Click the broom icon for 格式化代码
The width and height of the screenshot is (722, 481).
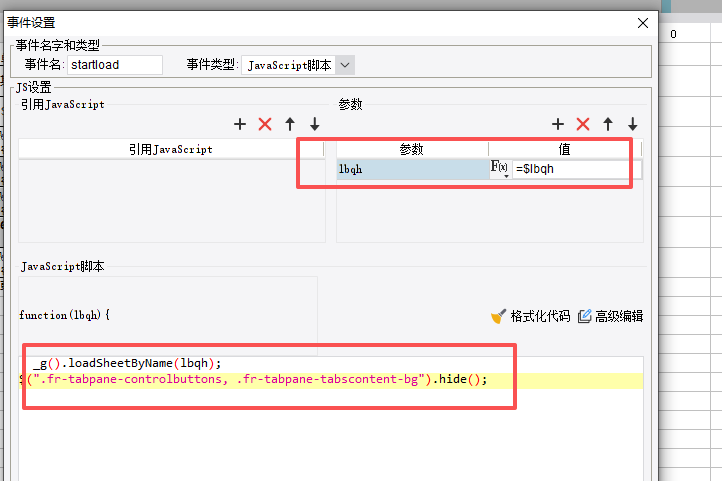(498, 316)
